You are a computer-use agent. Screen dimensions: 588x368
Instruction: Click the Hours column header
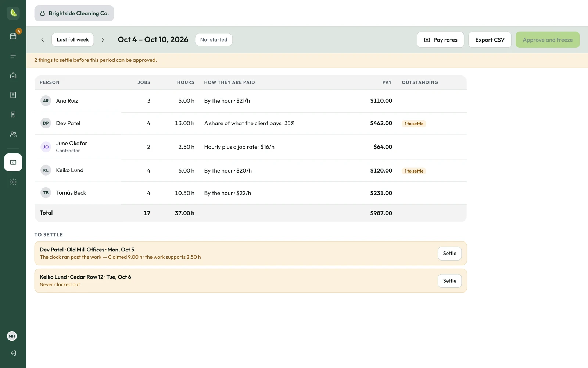tap(186, 82)
